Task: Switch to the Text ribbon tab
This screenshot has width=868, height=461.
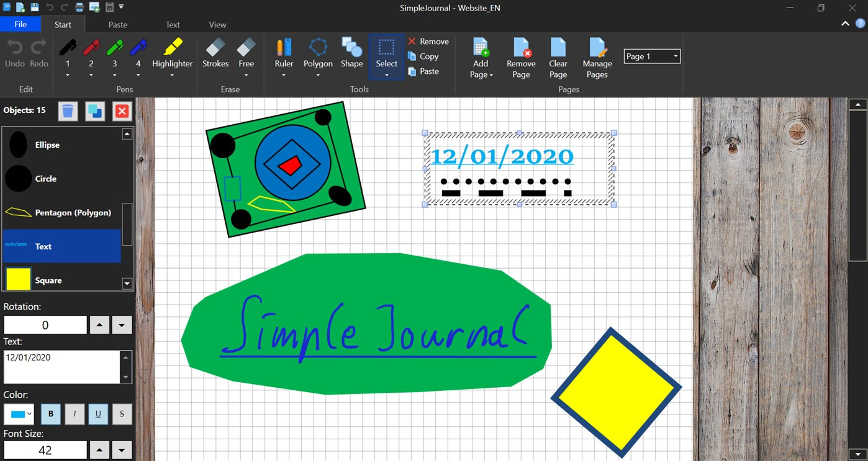Action: [x=173, y=24]
